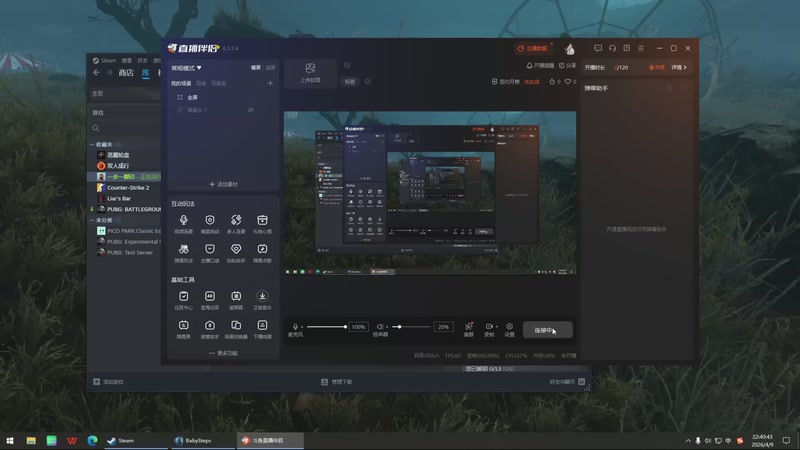
Task: Click the microphone 100% value field
Action: coord(358,327)
